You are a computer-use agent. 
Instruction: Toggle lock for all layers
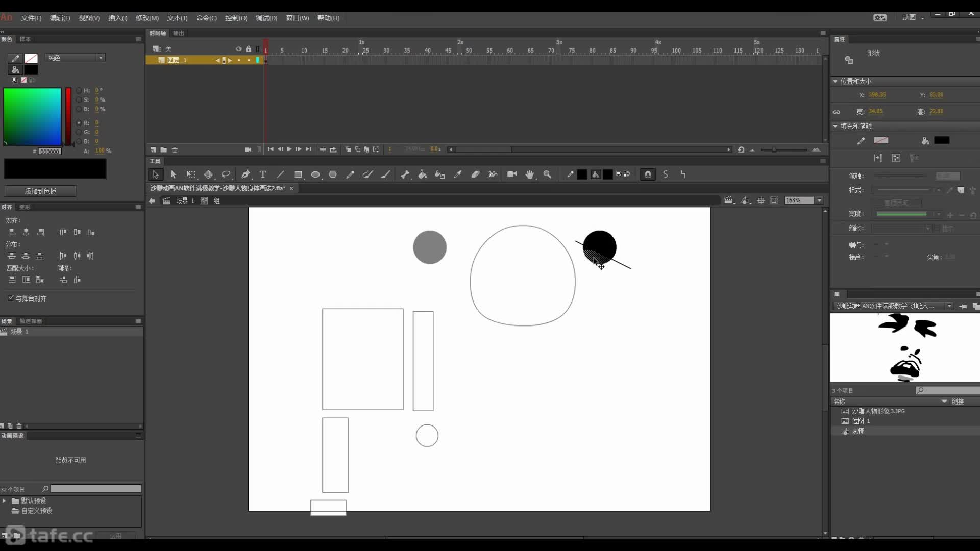point(249,49)
